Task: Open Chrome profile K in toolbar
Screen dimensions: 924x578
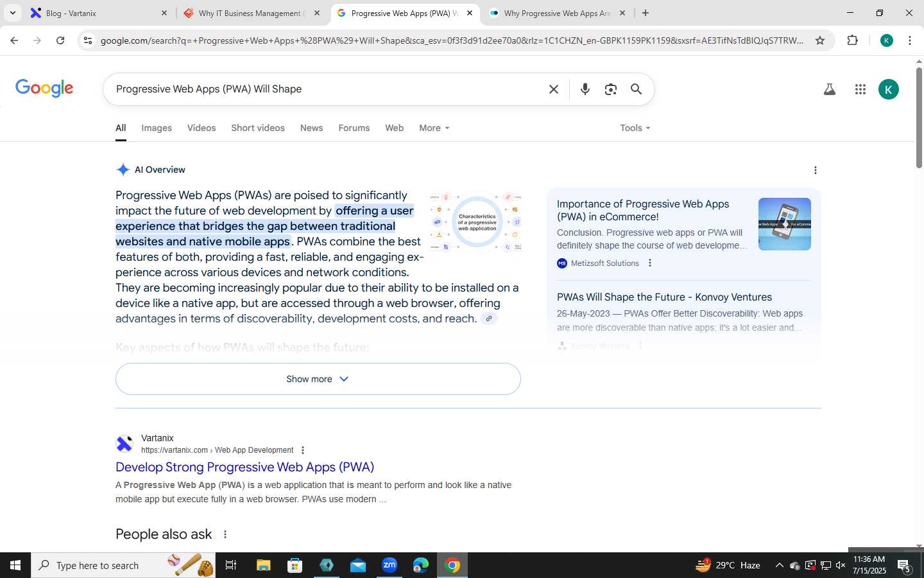Action: click(x=887, y=40)
